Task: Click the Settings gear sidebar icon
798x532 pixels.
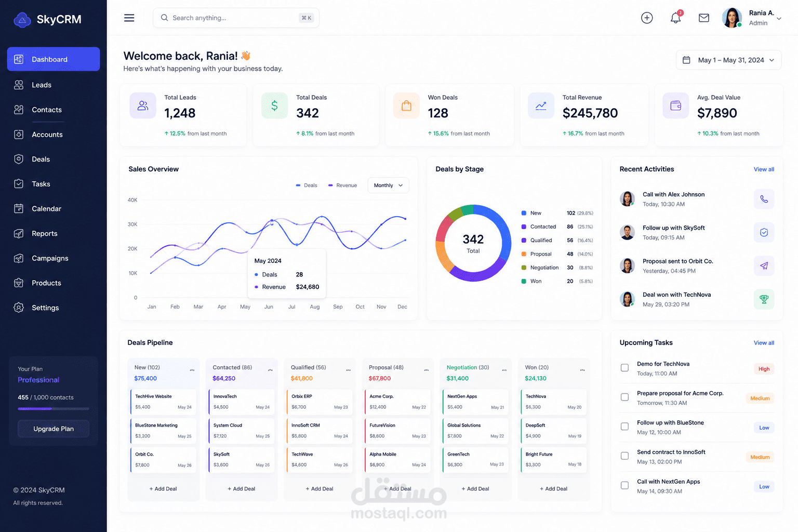Action: (19, 308)
